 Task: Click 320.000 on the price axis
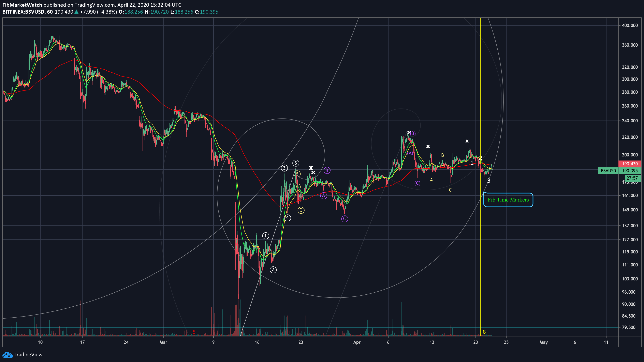[630, 67]
